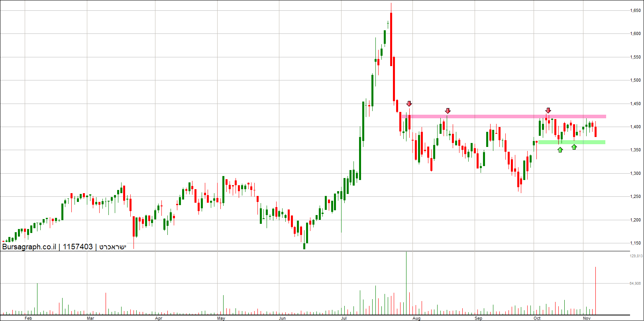This screenshot has width=644, height=321.
Task: Click the Sep date axis label
Action: pyautogui.click(x=479, y=318)
